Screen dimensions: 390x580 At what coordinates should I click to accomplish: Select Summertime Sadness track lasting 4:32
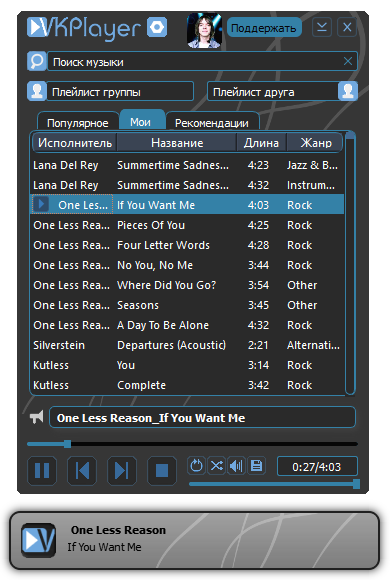[x=187, y=185]
